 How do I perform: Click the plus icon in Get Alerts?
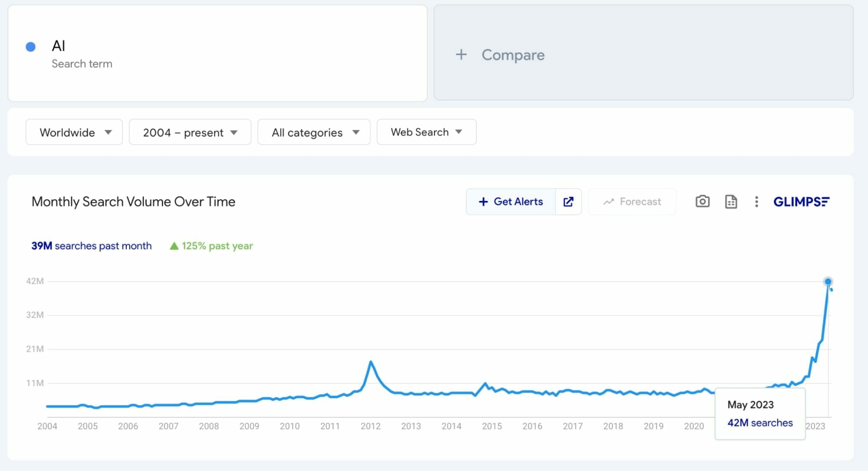click(483, 201)
